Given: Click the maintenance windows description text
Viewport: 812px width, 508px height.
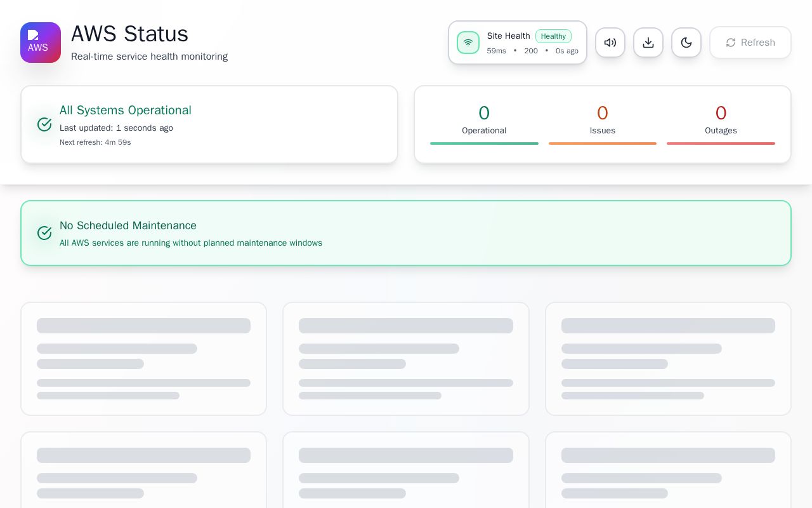Looking at the screenshot, I should coord(191,243).
